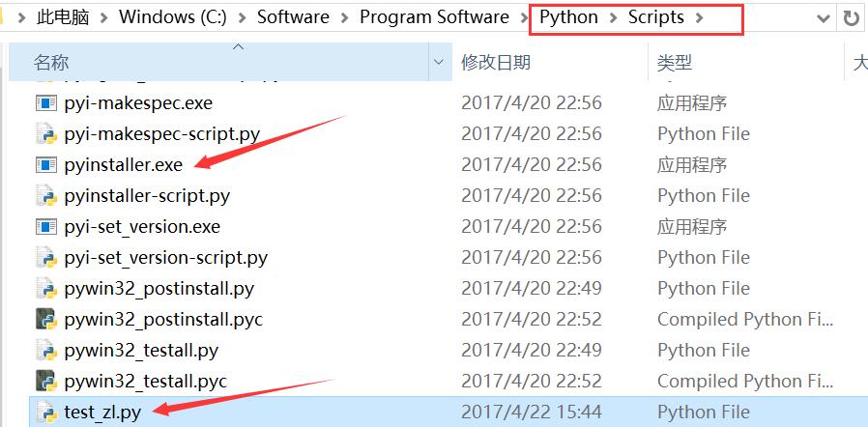Click the pywin32_postinstall.pyc compiled file icon
Screen dimensions: 868x427
click(x=46, y=319)
